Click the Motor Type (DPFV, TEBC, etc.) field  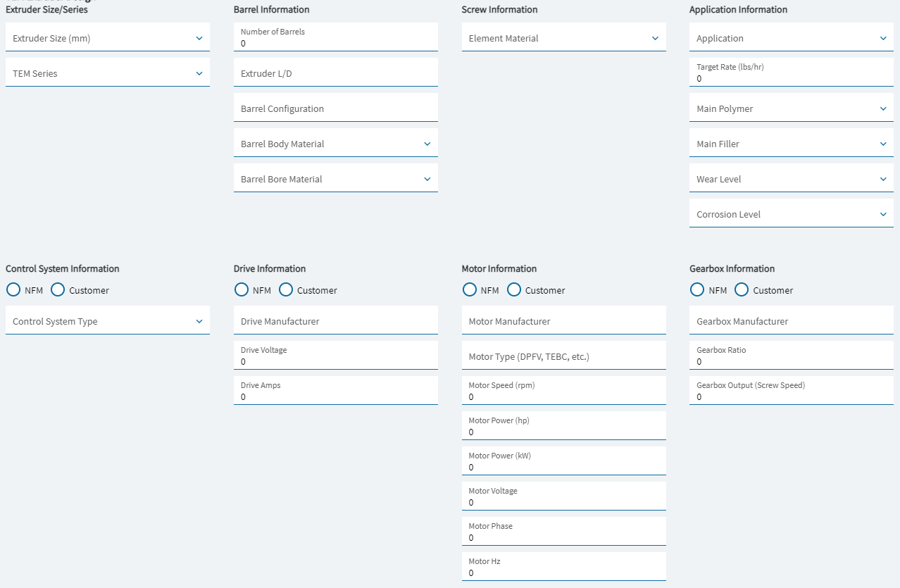point(563,356)
